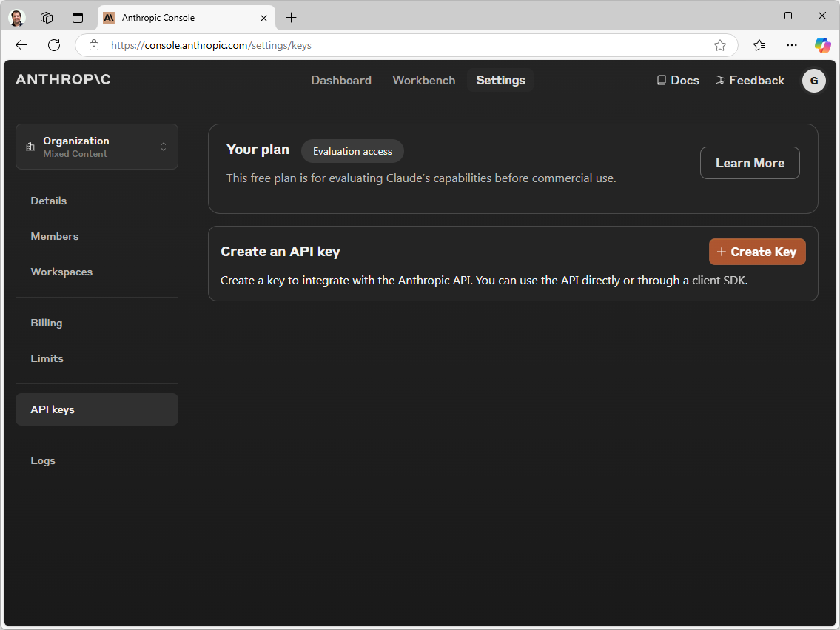Open the tab actions menu icon
840x630 pixels.
pos(78,17)
